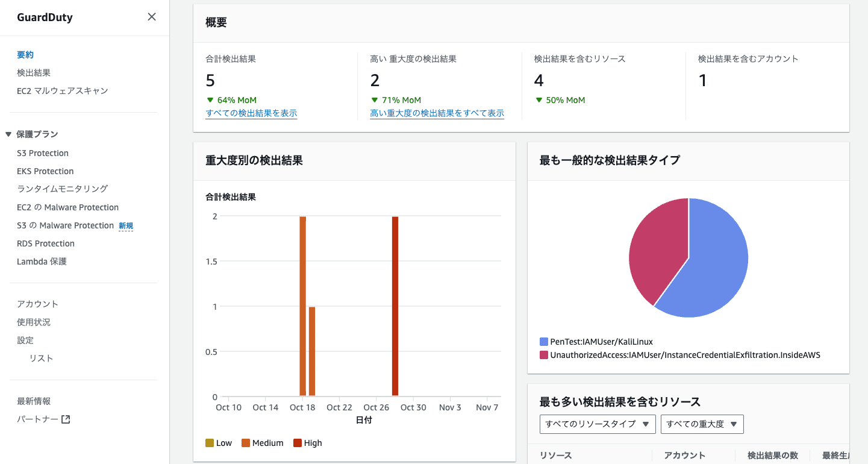Click the 重大度別の検出結果 panel title
This screenshot has width=868, height=464.
pyautogui.click(x=254, y=160)
